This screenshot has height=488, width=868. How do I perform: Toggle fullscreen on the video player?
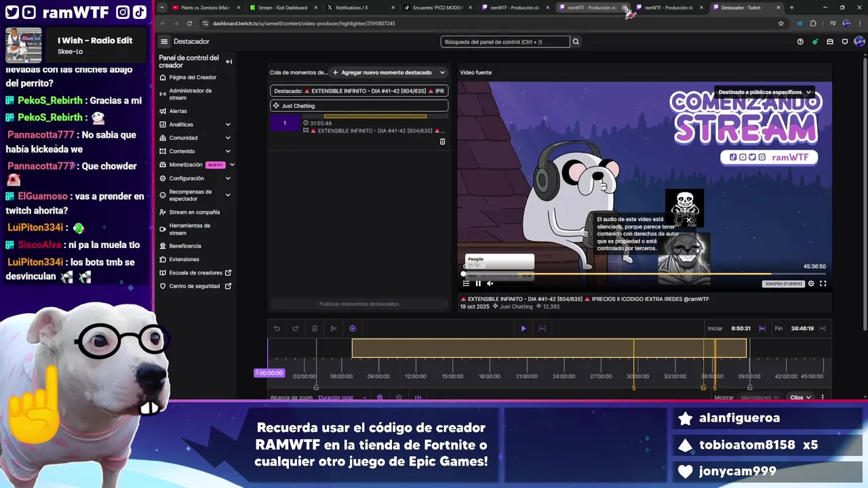point(823,284)
